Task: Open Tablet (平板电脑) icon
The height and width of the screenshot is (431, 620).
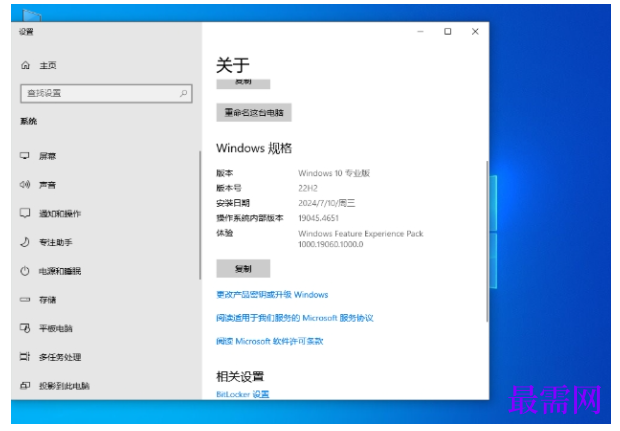Action: tap(25, 328)
